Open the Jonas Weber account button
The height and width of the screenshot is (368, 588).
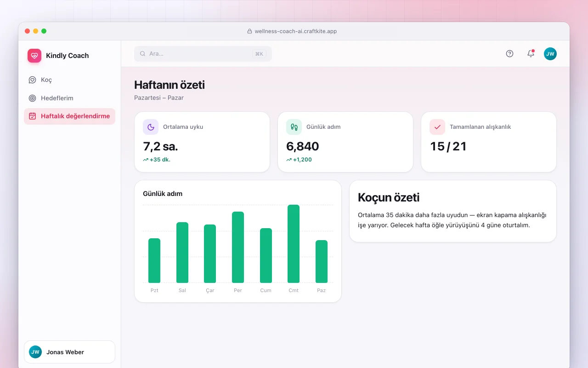tap(69, 352)
